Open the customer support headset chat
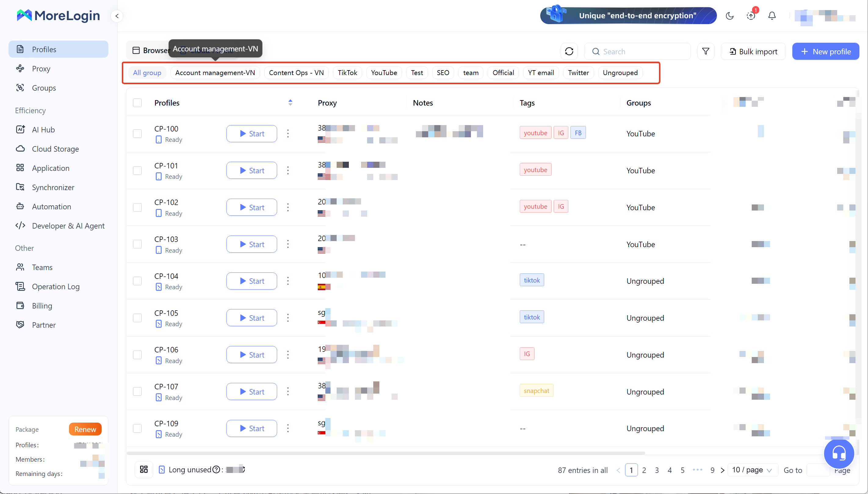The image size is (868, 494). click(x=839, y=454)
